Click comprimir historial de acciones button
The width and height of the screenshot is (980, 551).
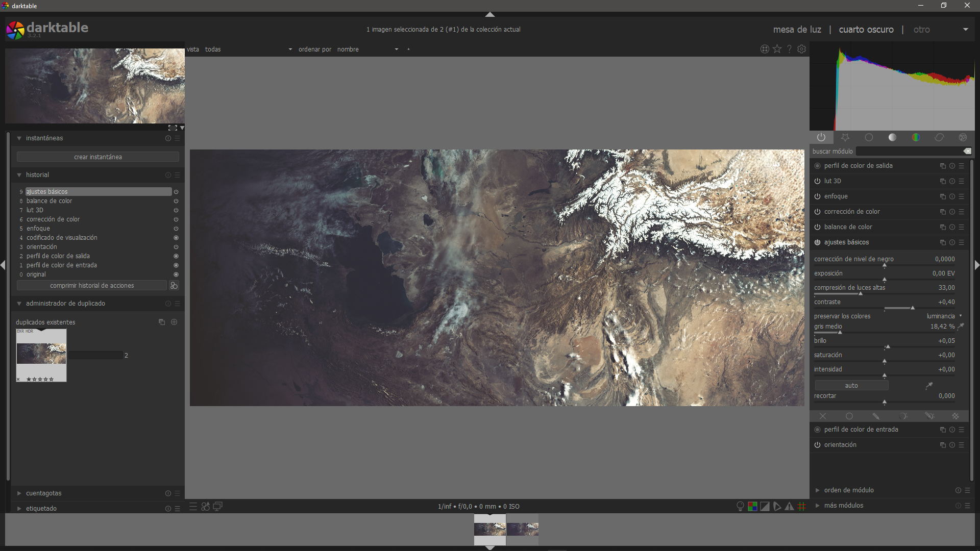[92, 286]
